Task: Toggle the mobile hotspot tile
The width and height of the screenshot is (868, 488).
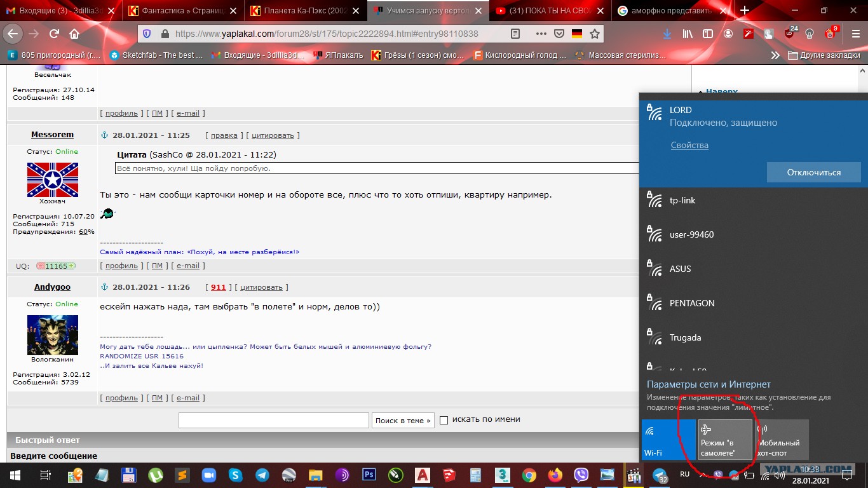Action: click(x=782, y=439)
